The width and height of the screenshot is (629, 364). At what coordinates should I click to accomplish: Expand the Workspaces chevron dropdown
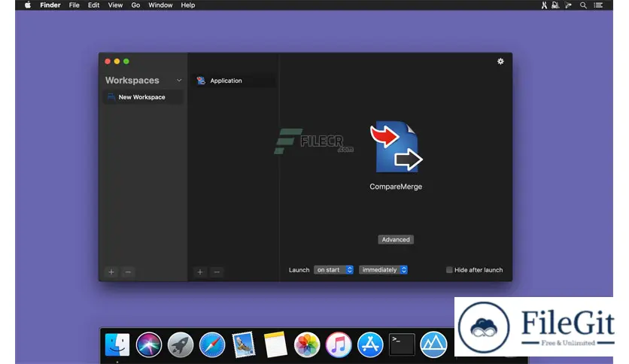179,80
